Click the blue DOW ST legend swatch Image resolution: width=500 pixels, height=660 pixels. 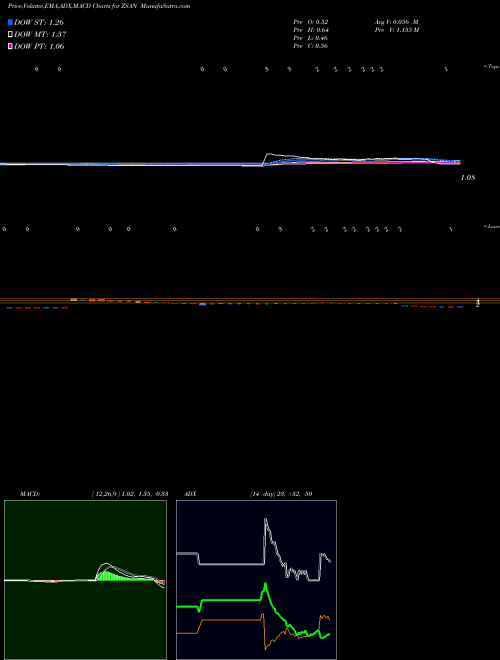(11, 22)
